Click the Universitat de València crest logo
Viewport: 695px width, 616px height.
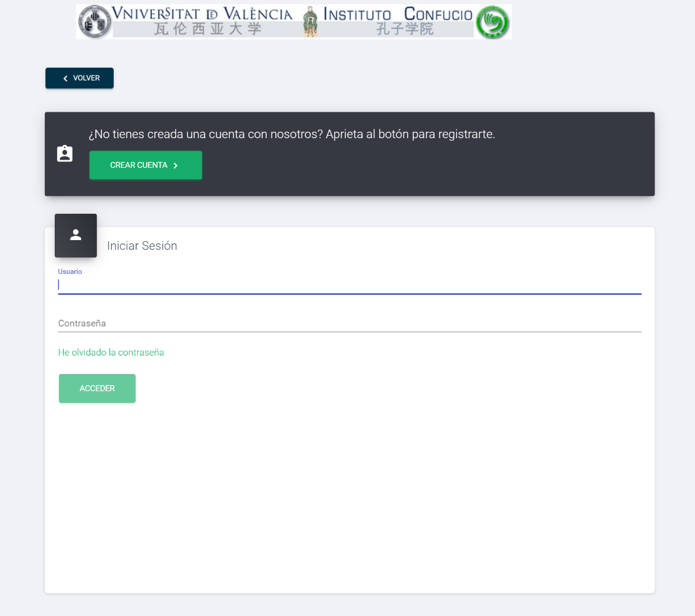tap(95, 21)
